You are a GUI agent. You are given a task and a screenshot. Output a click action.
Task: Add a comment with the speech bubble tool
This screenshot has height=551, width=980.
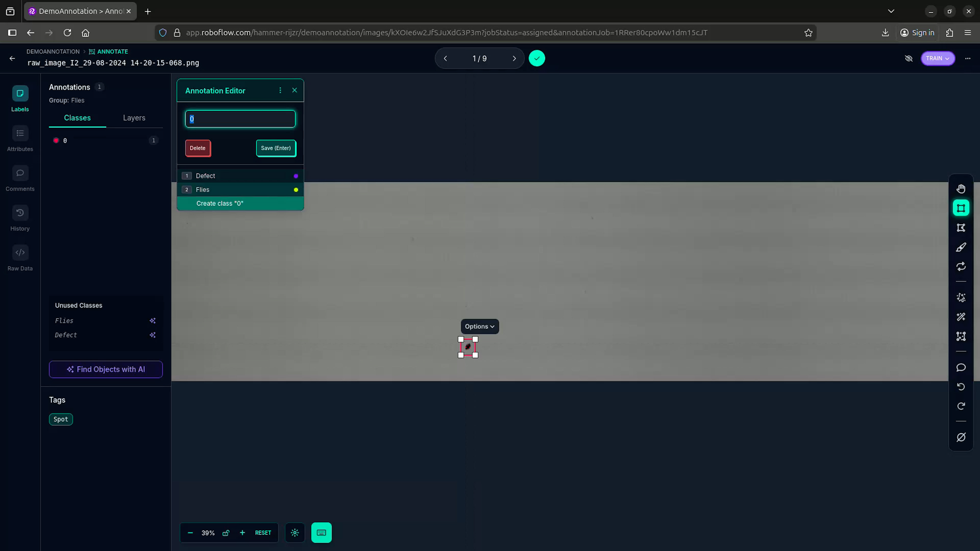[961, 367]
